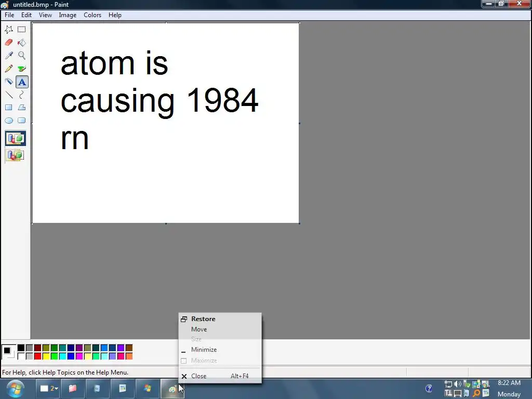Click the Paint palette taskbar button

click(x=172, y=389)
